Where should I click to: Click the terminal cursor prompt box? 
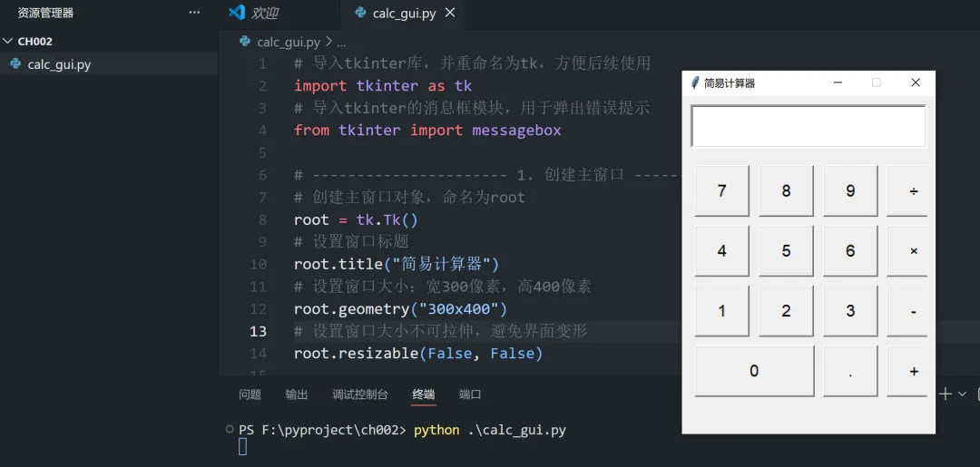pyautogui.click(x=242, y=447)
